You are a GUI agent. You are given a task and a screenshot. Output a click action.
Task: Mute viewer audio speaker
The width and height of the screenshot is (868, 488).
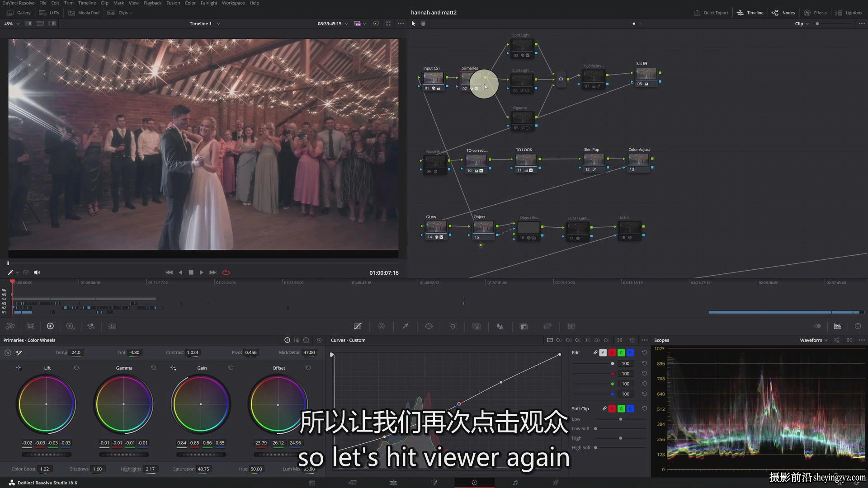(37, 272)
